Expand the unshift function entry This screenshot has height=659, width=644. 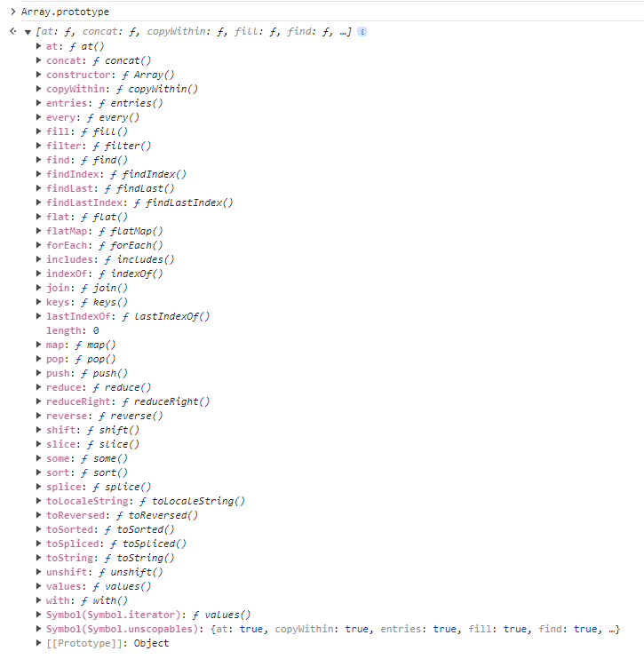click(x=39, y=572)
